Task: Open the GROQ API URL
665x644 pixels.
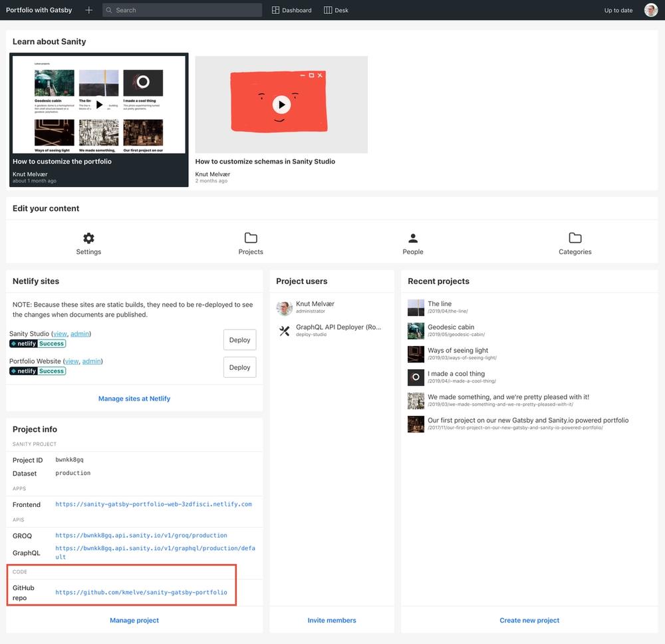Action: (x=141, y=536)
